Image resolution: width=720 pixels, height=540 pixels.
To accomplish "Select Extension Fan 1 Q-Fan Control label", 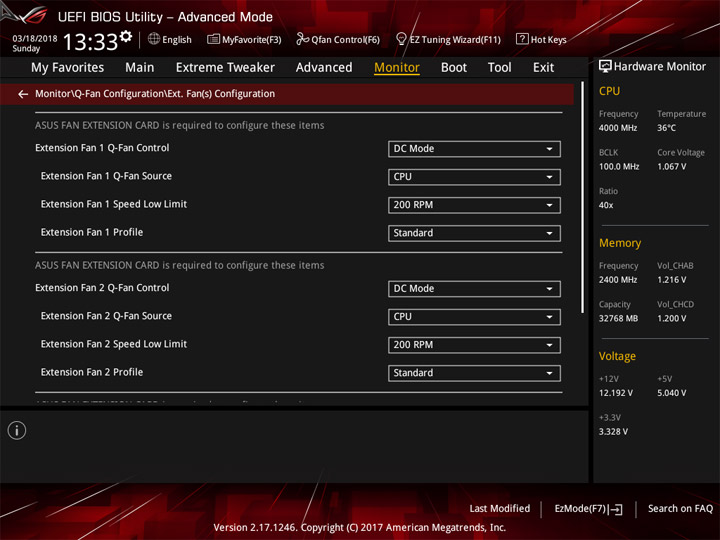I will [102, 148].
